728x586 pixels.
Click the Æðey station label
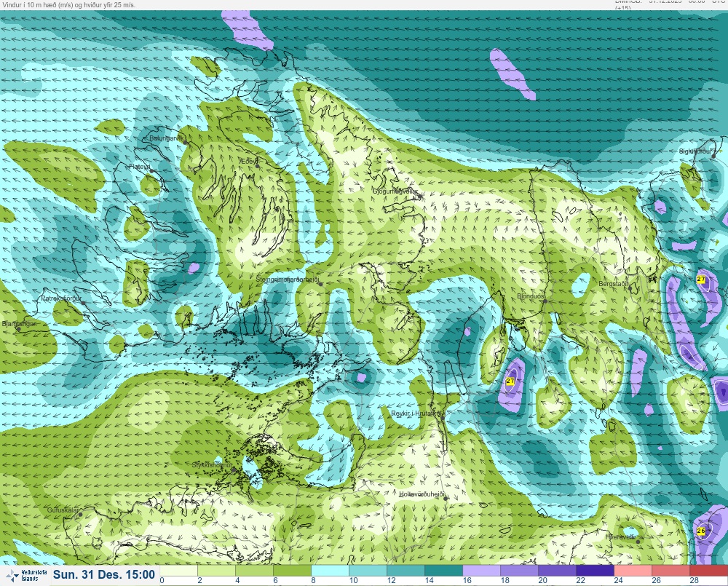point(248,161)
